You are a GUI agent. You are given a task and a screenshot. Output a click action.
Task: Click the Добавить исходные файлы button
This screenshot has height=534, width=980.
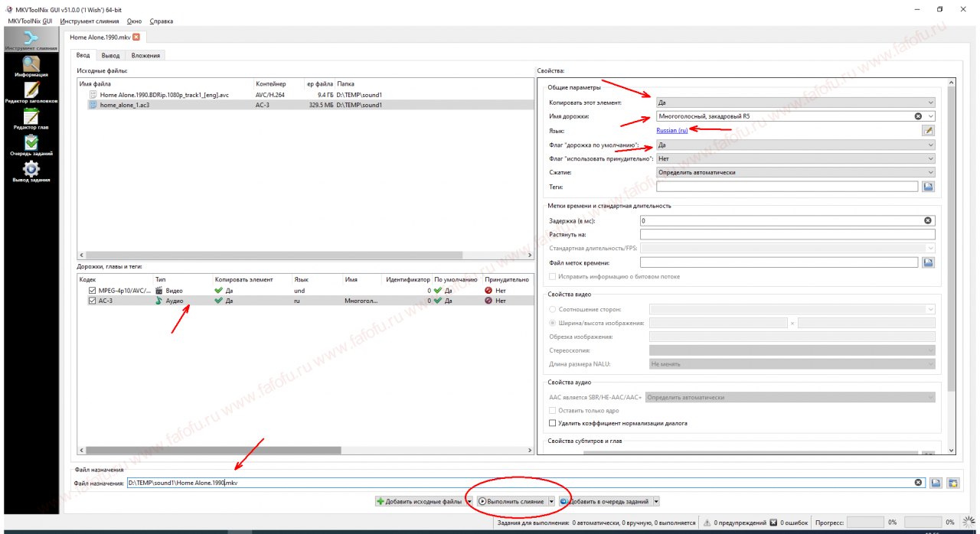point(419,502)
